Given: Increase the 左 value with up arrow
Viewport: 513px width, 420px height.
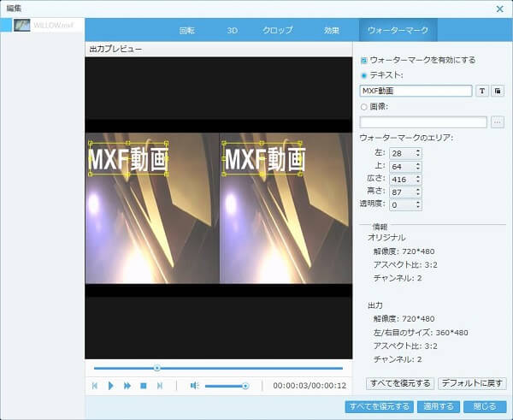Looking at the screenshot, I should tap(418, 151).
